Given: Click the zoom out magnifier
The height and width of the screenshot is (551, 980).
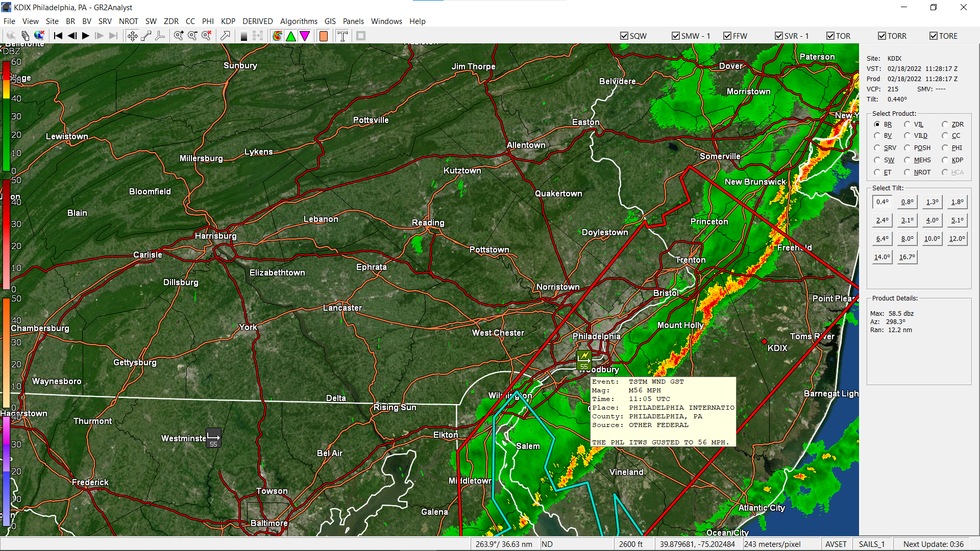Looking at the screenshot, I should coord(192,36).
